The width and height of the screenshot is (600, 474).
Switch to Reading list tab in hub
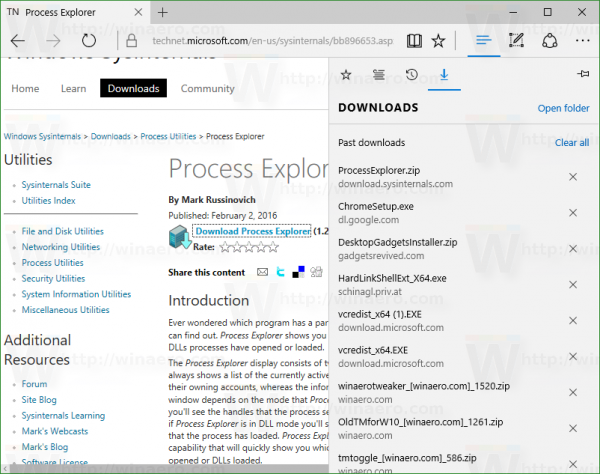point(379,75)
